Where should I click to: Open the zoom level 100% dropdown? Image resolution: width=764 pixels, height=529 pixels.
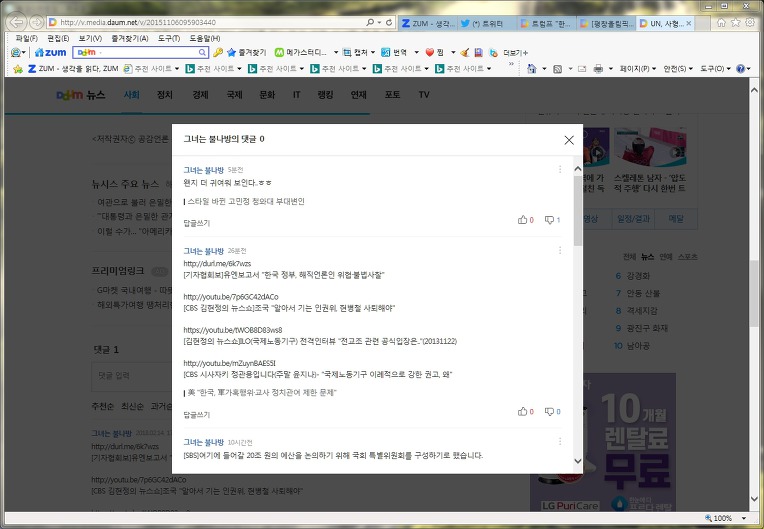point(744,518)
